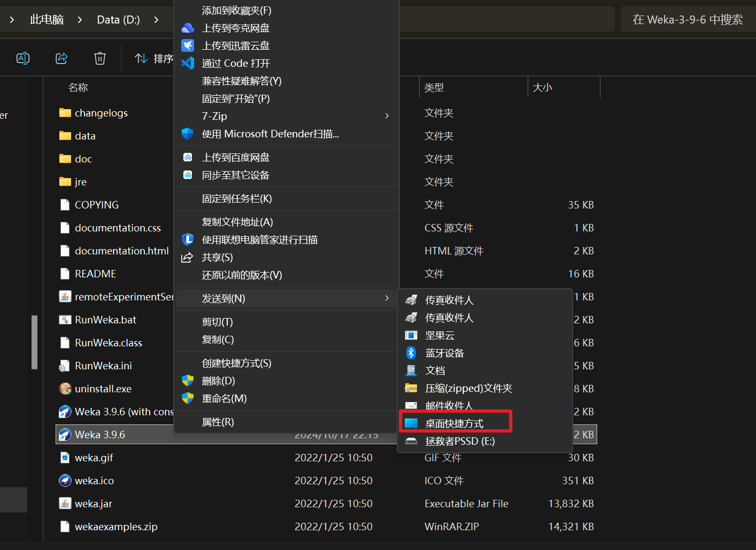The image size is (756, 550).
Task: Click the uninstall.exe icon
Action: pyautogui.click(x=65, y=389)
